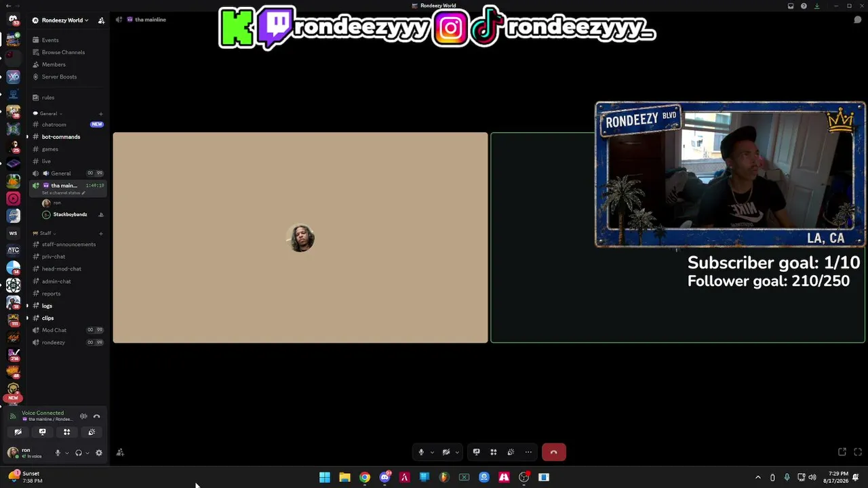Open the live channel

(66, 161)
